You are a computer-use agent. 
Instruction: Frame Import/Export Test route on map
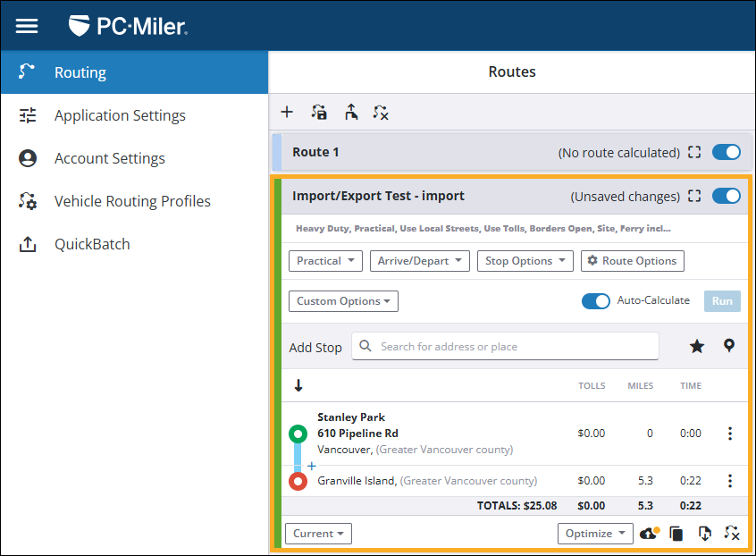[694, 196]
